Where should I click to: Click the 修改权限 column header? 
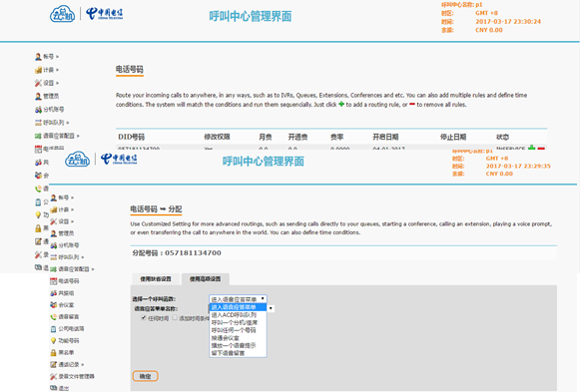click(x=218, y=137)
